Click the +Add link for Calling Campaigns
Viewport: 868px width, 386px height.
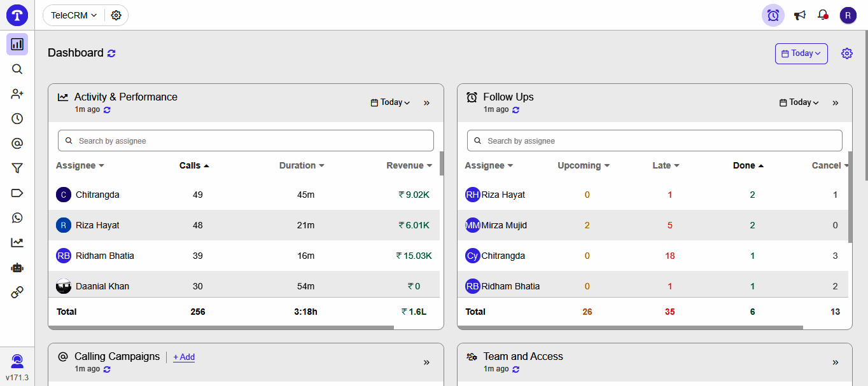(x=183, y=357)
